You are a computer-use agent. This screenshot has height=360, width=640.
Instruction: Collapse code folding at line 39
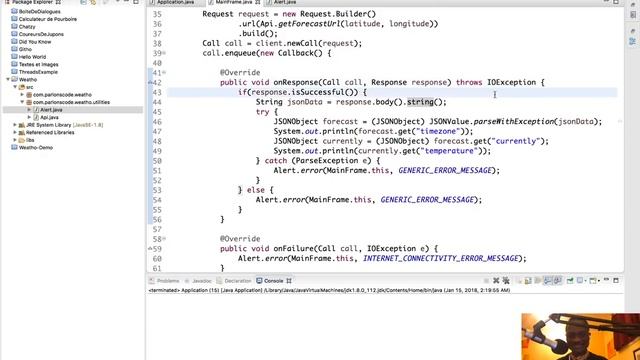point(164,53)
